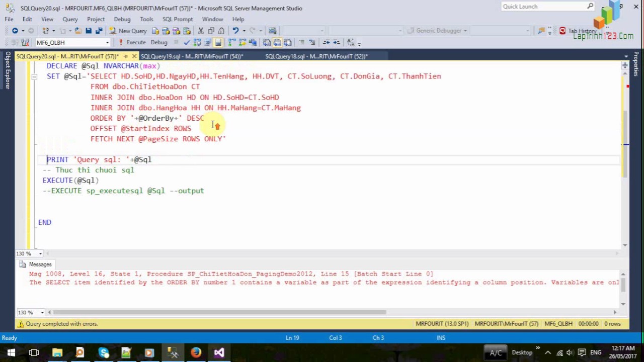Click the Navigate Backward arrow icon
The width and height of the screenshot is (644, 362).
tap(15, 31)
